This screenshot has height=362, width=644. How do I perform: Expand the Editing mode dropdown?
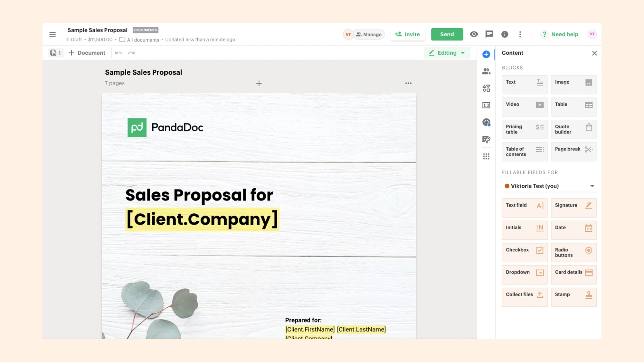pyautogui.click(x=464, y=53)
